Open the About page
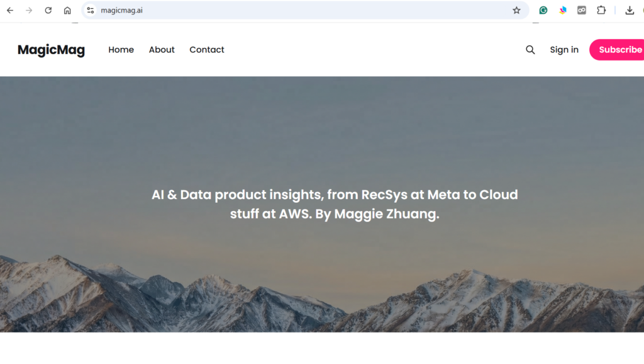The image size is (644, 364). coord(162,50)
